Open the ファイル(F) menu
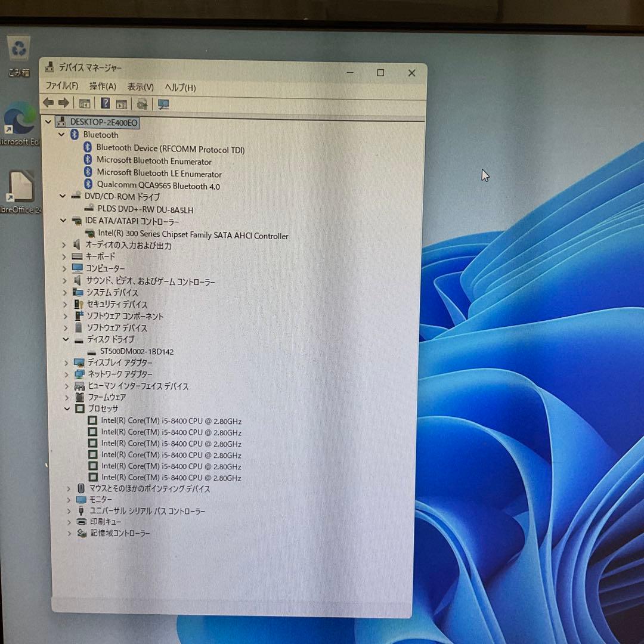This screenshot has width=644, height=644. pos(61,87)
